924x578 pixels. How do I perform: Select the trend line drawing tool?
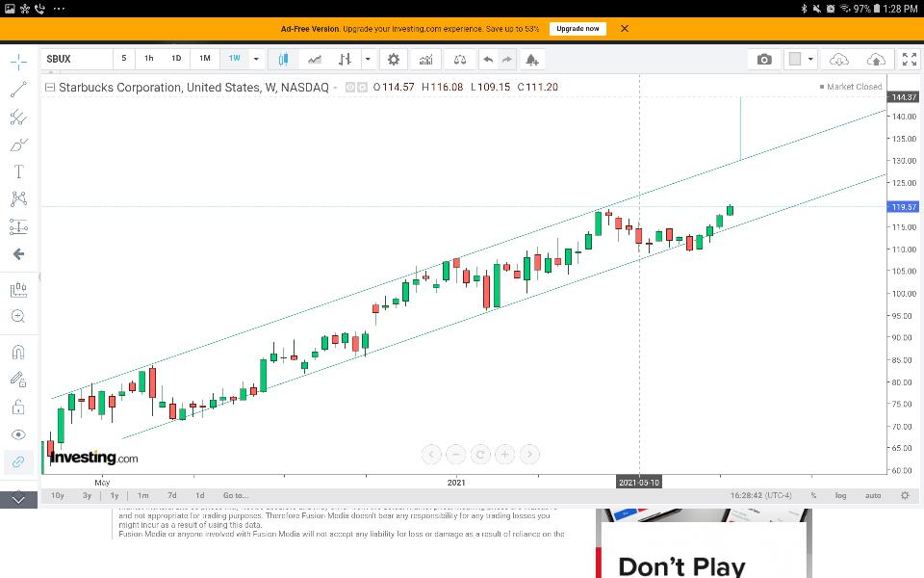tap(18, 90)
